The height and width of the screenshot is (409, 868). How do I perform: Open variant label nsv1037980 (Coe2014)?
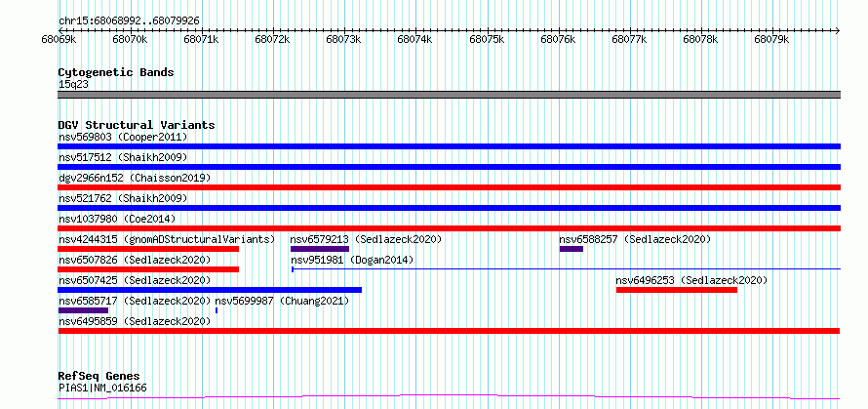point(117,219)
